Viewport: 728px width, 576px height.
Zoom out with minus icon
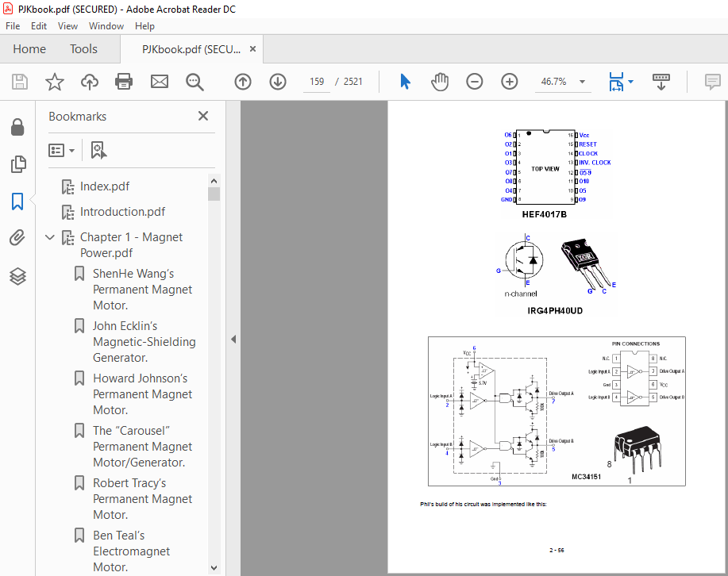pos(475,83)
